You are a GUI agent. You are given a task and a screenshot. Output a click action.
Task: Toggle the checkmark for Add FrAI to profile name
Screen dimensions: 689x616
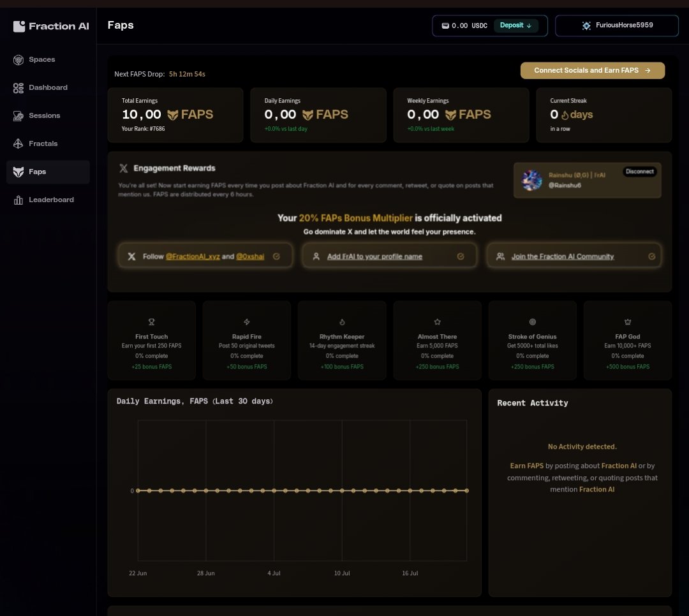(x=461, y=256)
